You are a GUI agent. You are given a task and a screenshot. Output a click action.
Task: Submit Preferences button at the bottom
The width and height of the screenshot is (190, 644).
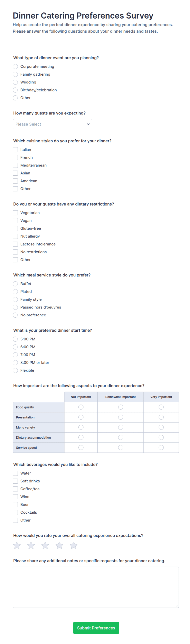pyautogui.click(x=96, y=628)
